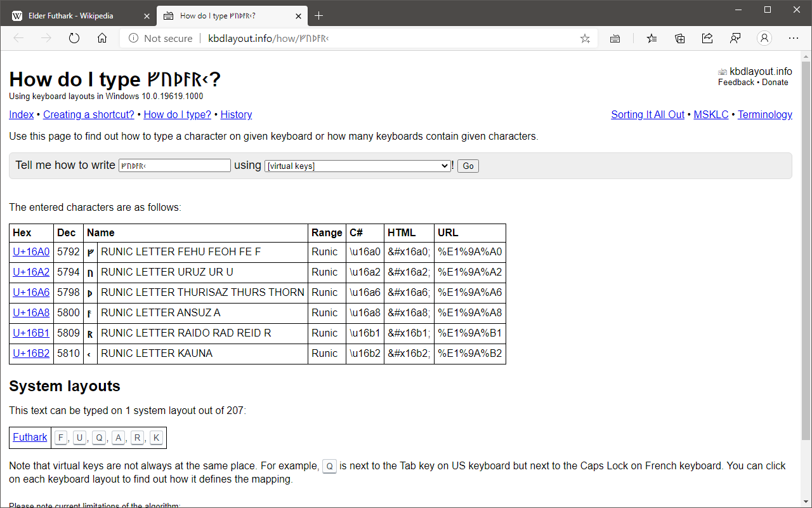Go back with the browser back arrow
This screenshot has width=812, height=508.
coord(18,38)
